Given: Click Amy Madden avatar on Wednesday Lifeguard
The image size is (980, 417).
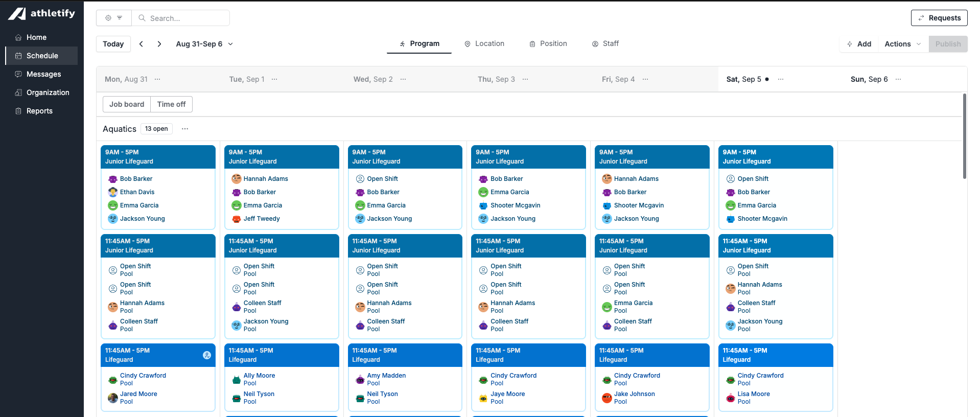Looking at the screenshot, I should coord(360,379).
